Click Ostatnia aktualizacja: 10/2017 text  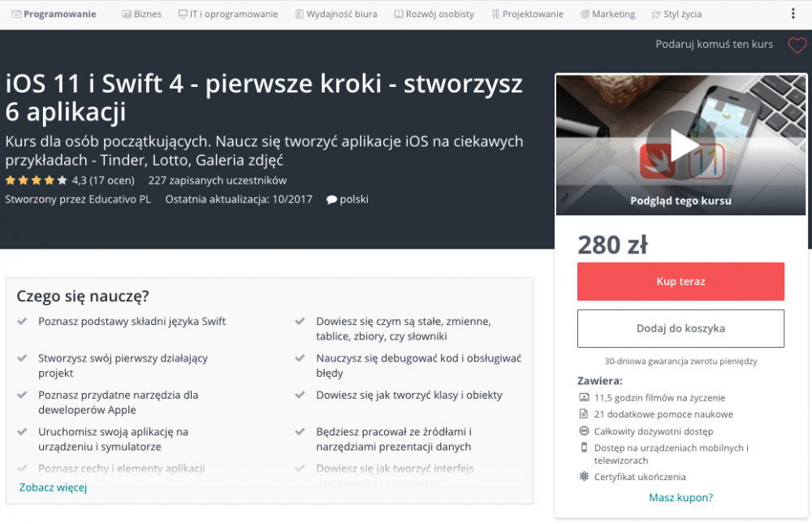[239, 199]
